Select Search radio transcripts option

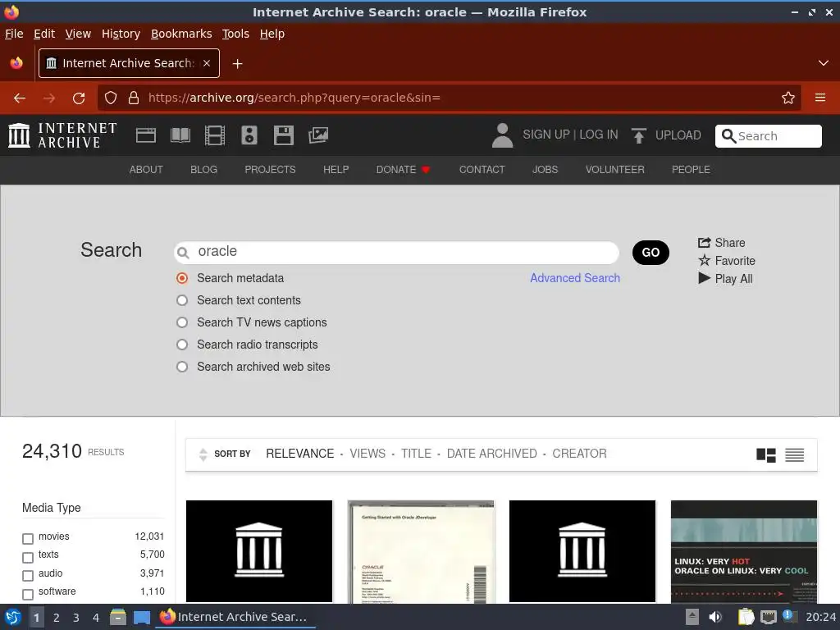coord(182,345)
